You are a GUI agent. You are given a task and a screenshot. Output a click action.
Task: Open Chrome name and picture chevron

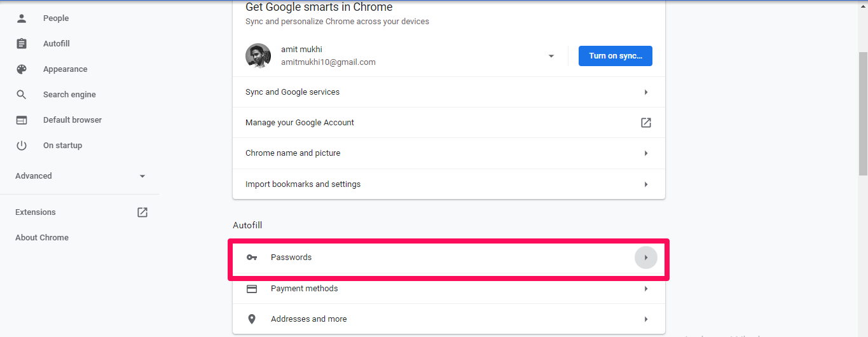pyautogui.click(x=646, y=153)
